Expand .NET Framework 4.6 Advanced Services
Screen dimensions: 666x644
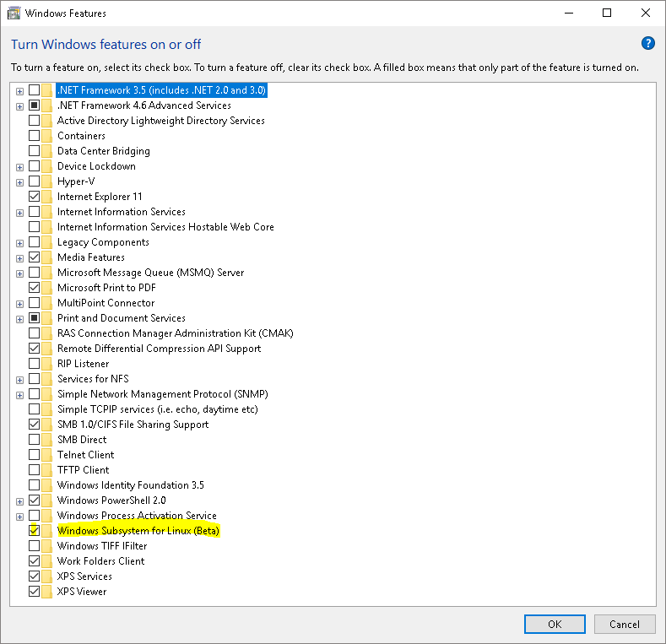click(19, 106)
